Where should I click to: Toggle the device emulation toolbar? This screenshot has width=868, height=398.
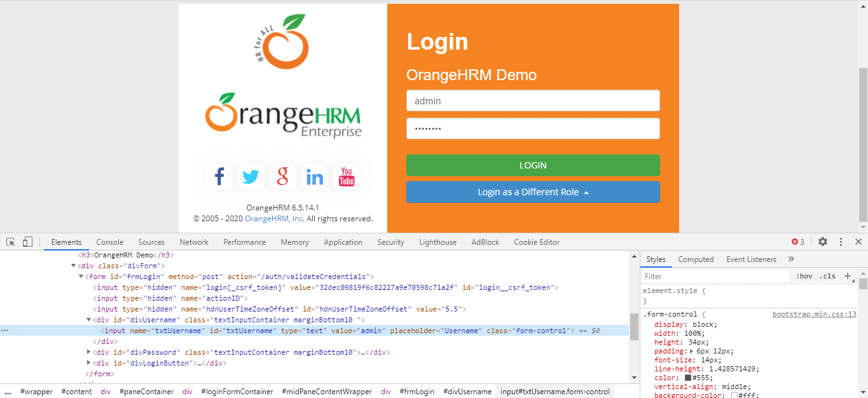coord(26,242)
